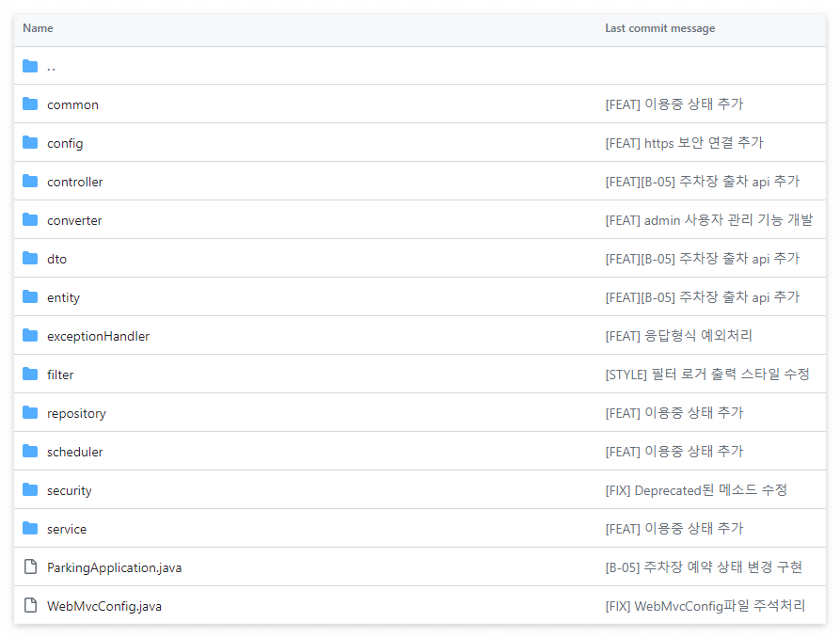Screen dimensions: 840x638
Task: Open '[FIX] Deprecated된 메소드 수정' commit
Action: [x=696, y=490]
